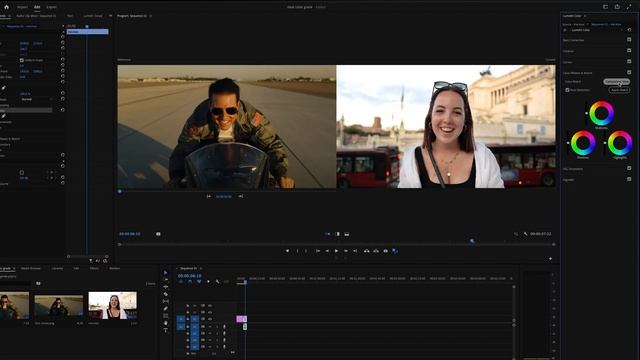Toggle full screen video output icon

point(629,7)
